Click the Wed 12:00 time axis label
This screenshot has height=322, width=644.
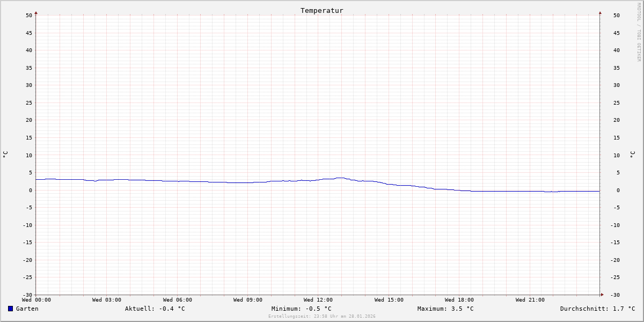pos(318,300)
